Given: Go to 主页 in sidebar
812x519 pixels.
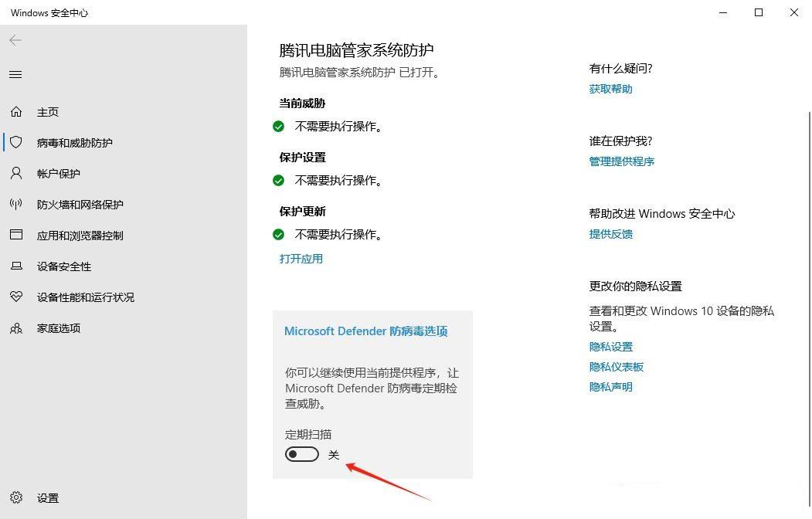Looking at the screenshot, I should (48, 112).
